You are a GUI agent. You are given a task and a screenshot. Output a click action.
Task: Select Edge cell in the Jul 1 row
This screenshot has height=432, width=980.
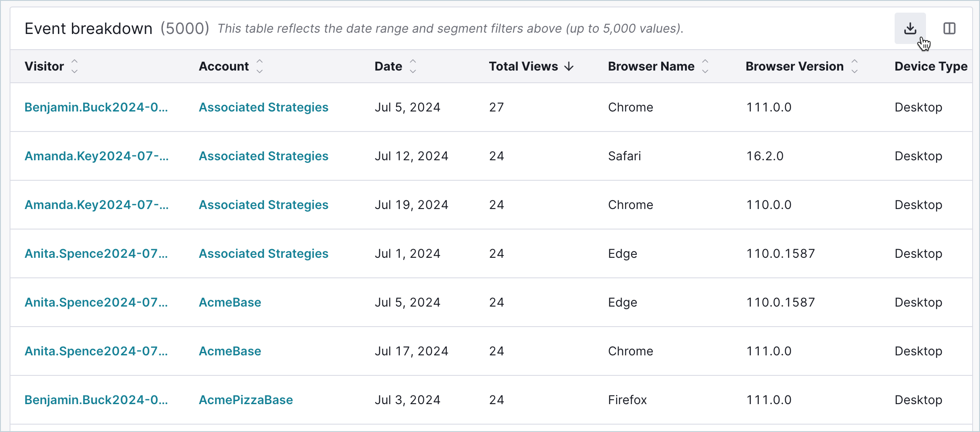tap(622, 253)
